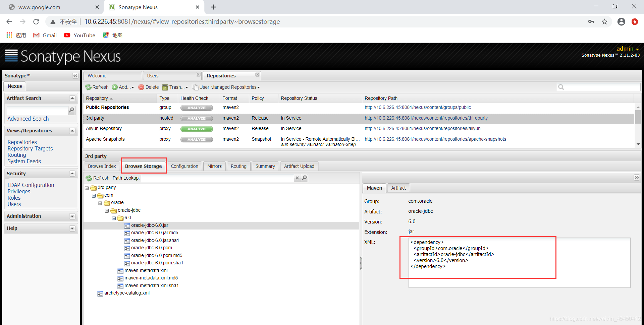644x325 pixels.
Task: Expand the Help section
Action: tap(72, 228)
